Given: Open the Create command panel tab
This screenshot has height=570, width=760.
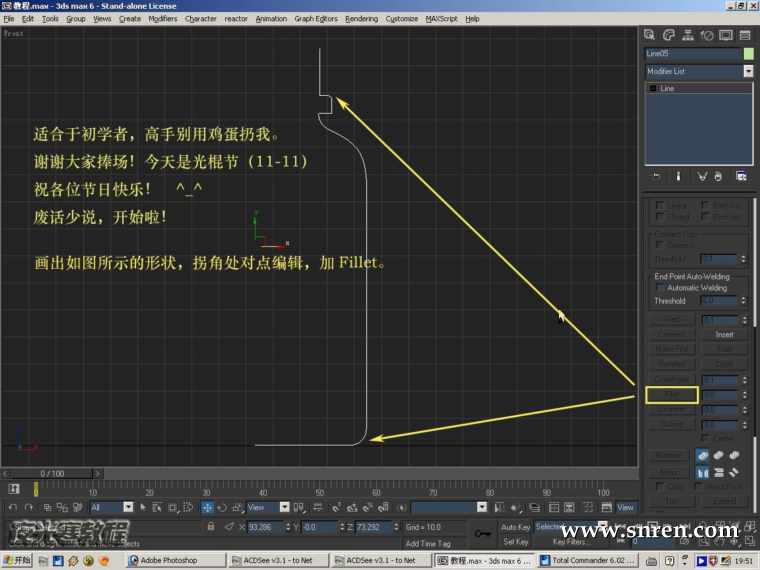Looking at the screenshot, I should click(650, 35).
